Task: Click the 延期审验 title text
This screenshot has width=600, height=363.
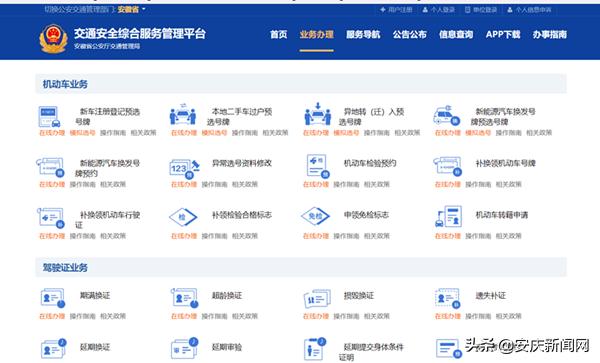Action: coord(227,347)
